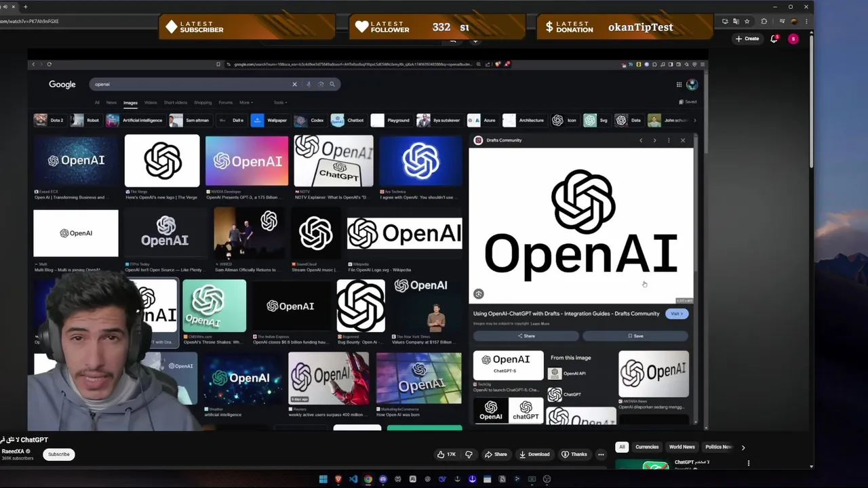Open The Verge OpenAI logo thumbnail
The height and width of the screenshot is (488, 868).
pos(162,161)
